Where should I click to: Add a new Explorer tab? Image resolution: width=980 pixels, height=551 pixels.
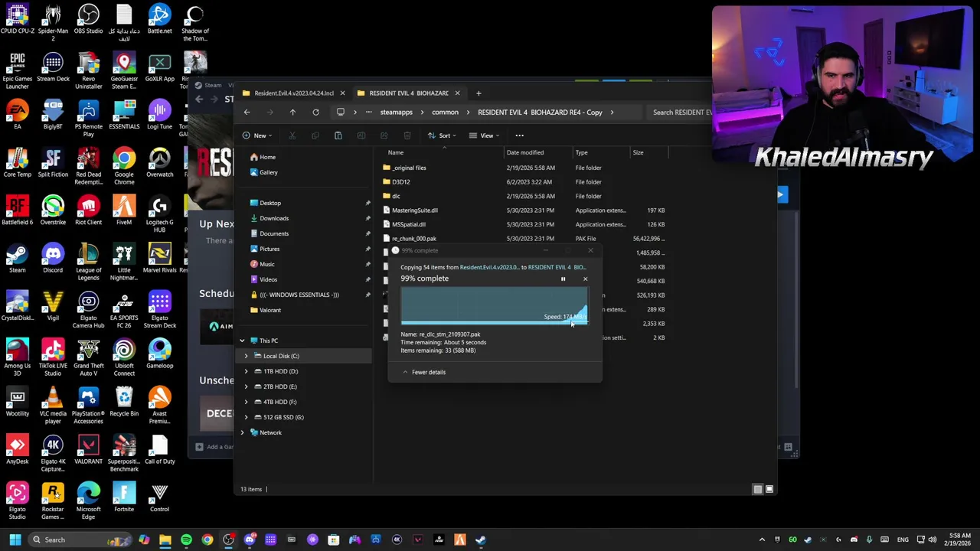pos(479,93)
